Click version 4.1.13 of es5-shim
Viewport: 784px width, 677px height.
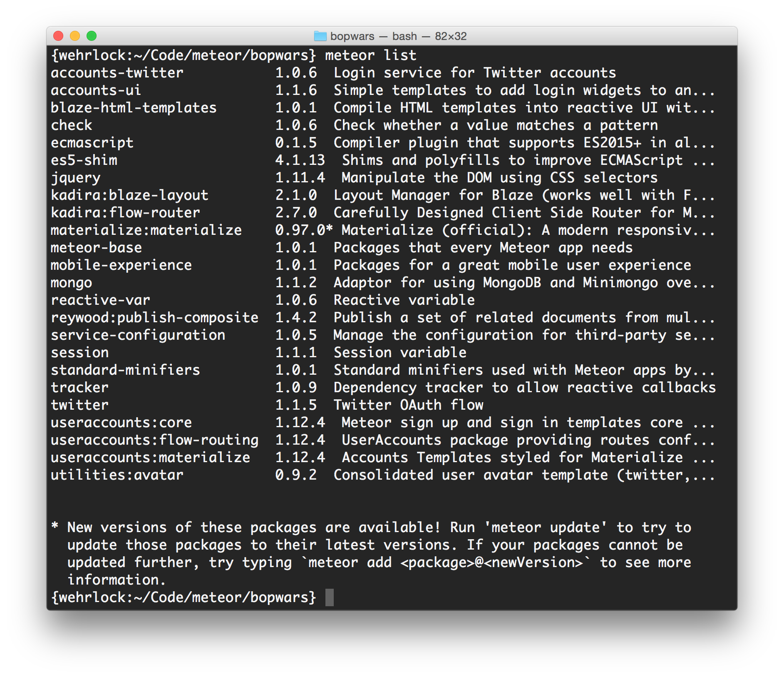300,160
